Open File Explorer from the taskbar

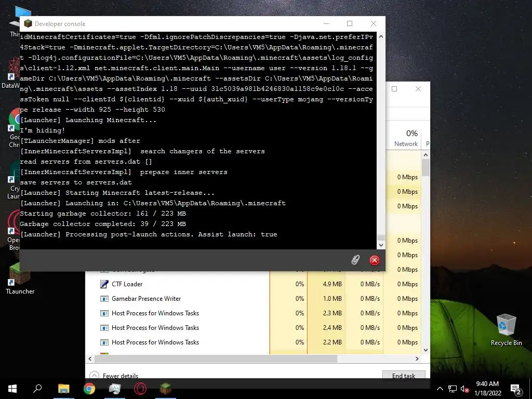click(x=63, y=389)
